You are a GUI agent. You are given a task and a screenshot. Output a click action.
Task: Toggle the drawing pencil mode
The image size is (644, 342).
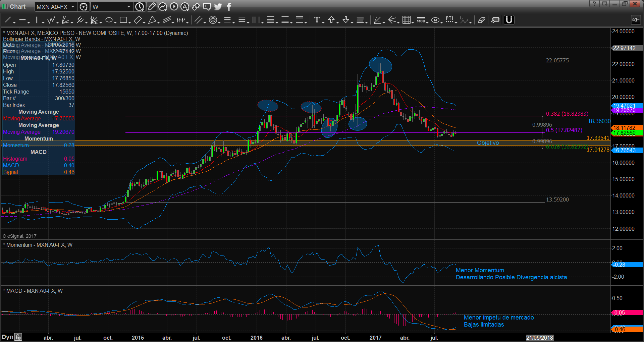coord(152,6)
